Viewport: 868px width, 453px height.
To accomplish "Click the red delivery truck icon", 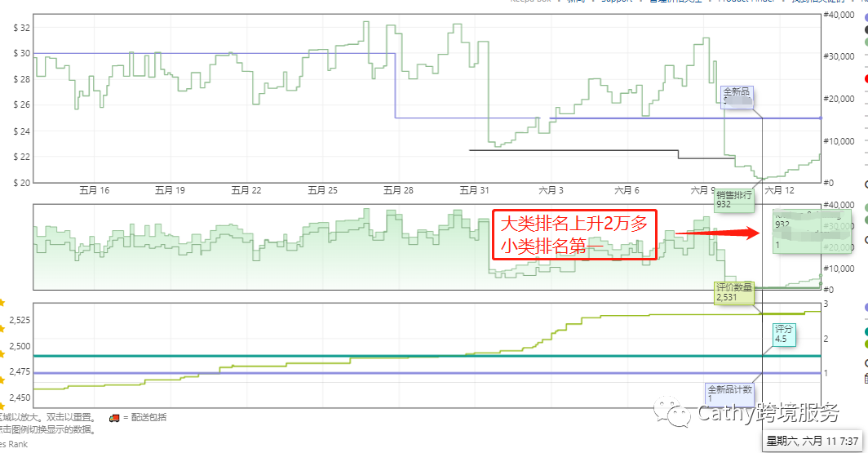I will pos(114,418).
